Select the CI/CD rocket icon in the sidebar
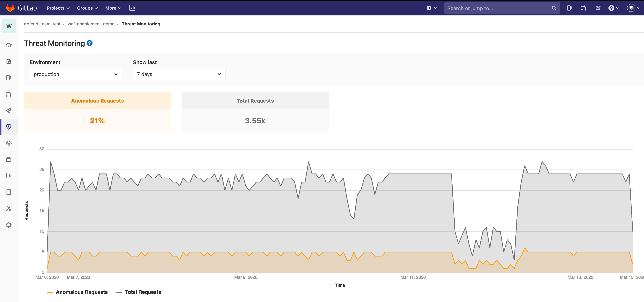644x302 pixels. click(9, 110)
